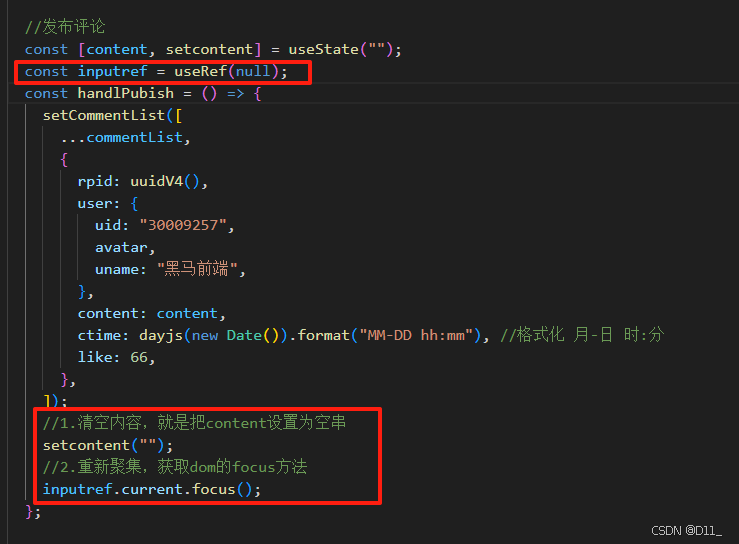This screenshot has height=544, width=739.
Task: Click new Date() inside the dayjs call
Action: [235, 335]
